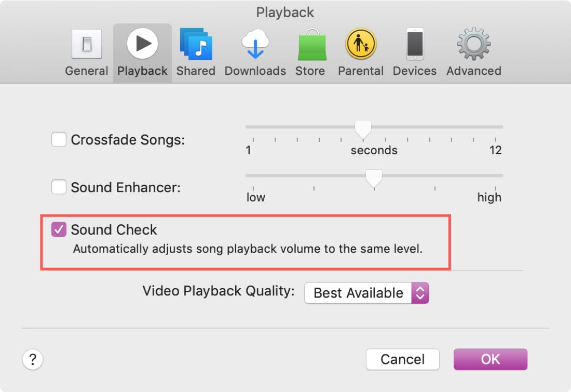The height and width of the screenshot is (392, 571).
Task: Click the Downloads tab label
Action: (255, 71)
